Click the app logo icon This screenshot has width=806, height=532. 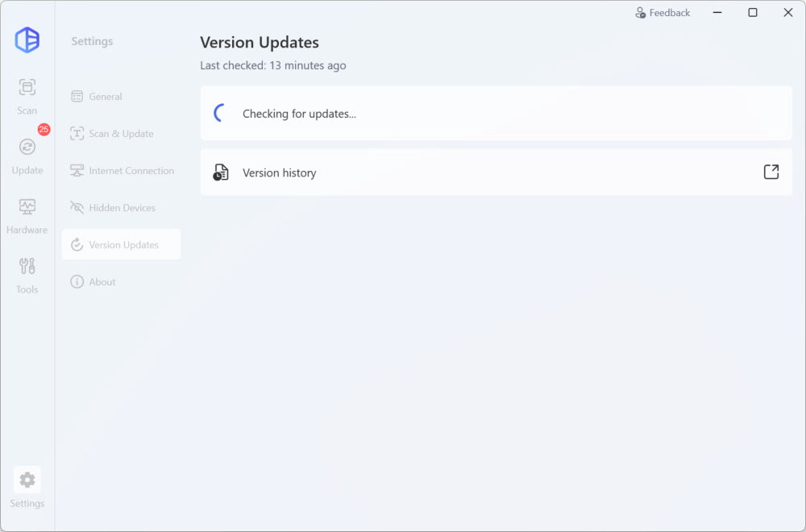27,40
